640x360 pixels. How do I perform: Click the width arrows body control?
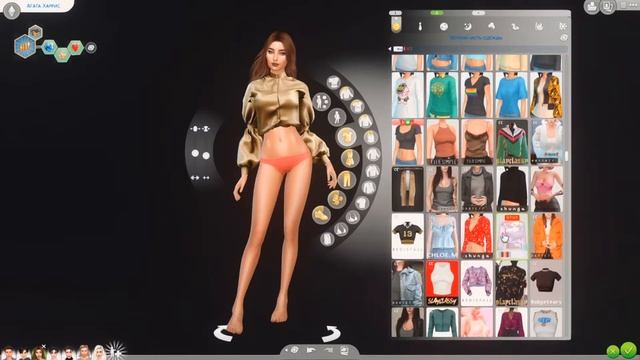(200, 178)
